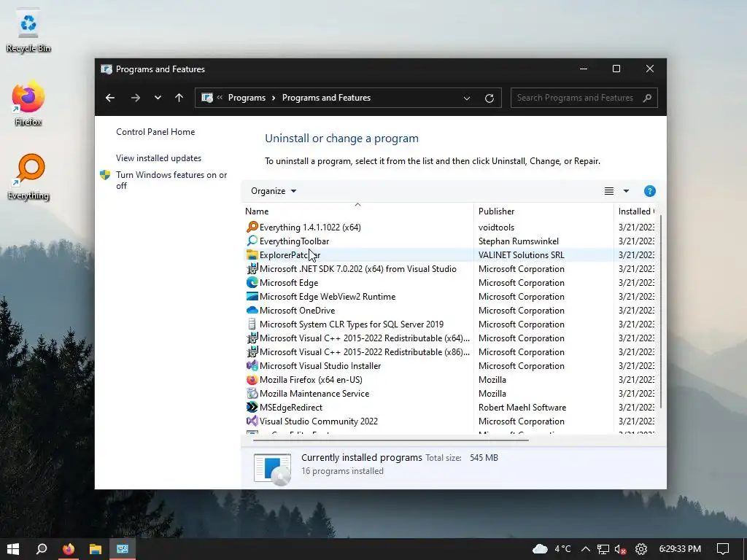Open the Windows Start button

coord(13,549)
